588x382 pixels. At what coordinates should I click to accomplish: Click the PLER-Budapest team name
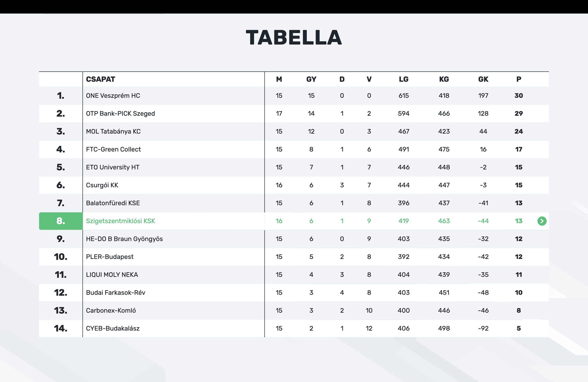[110, 257]
